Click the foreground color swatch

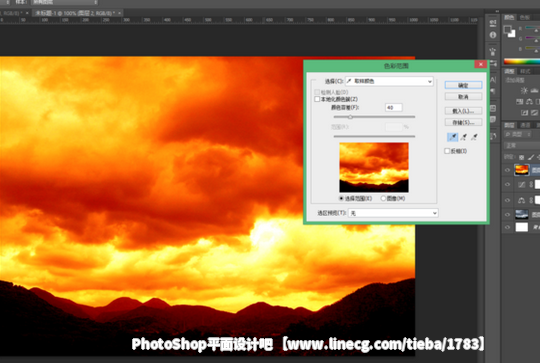(507, 30)
